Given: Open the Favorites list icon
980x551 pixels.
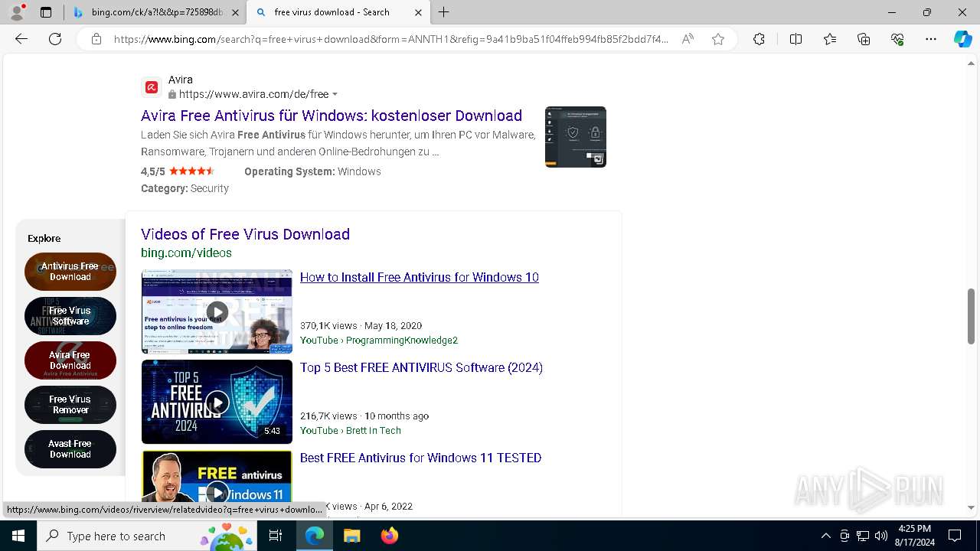Looking at the screenshot, I should (830, 39).
